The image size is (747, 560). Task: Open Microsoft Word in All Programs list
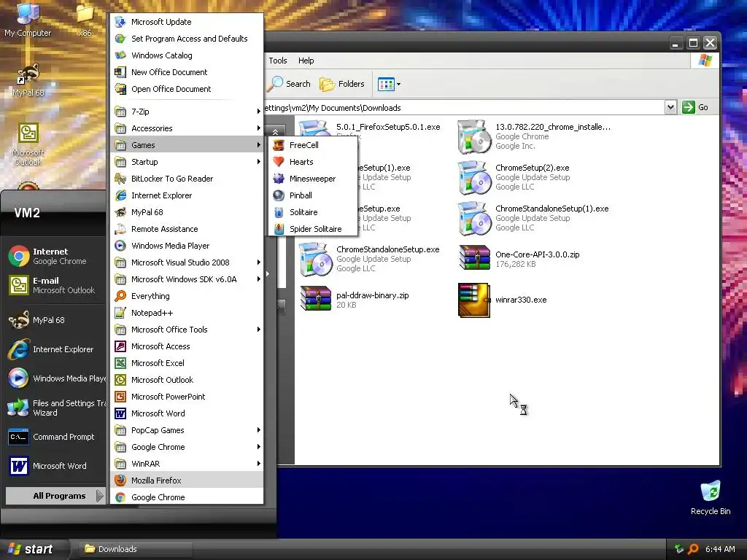point(187,413)
